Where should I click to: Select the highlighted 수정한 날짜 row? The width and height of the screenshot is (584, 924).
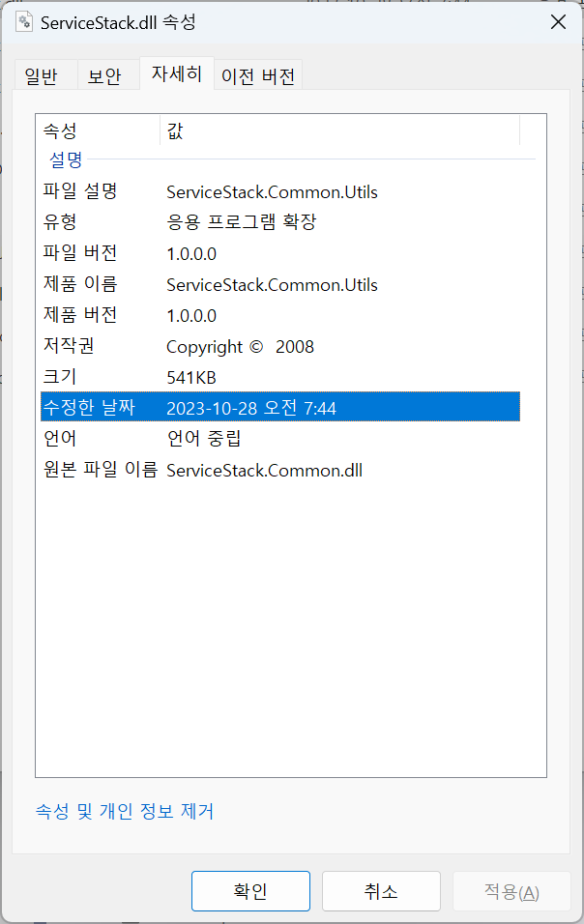tap(280, 407)
